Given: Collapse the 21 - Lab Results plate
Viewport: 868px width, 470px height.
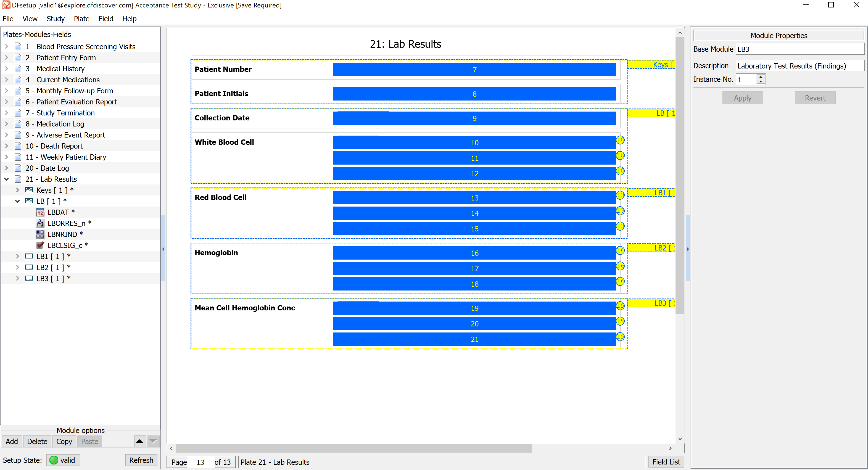Looking at the screenshot, I should [6, 179].
